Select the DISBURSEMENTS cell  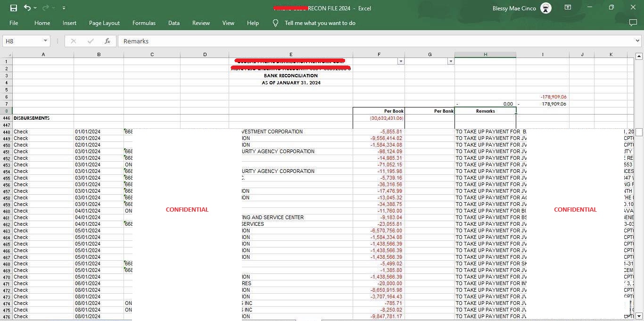coord(43,118)
